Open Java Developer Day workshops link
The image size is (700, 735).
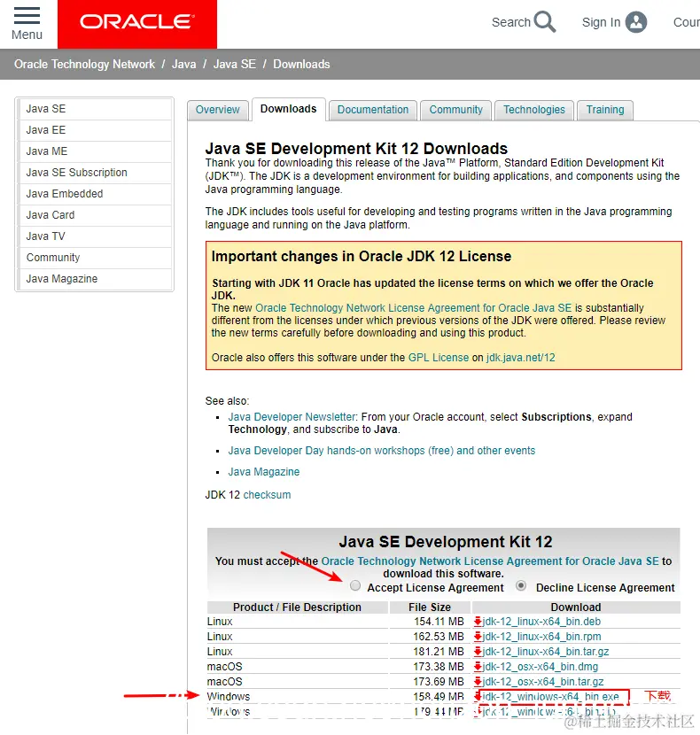coord(381,451)
